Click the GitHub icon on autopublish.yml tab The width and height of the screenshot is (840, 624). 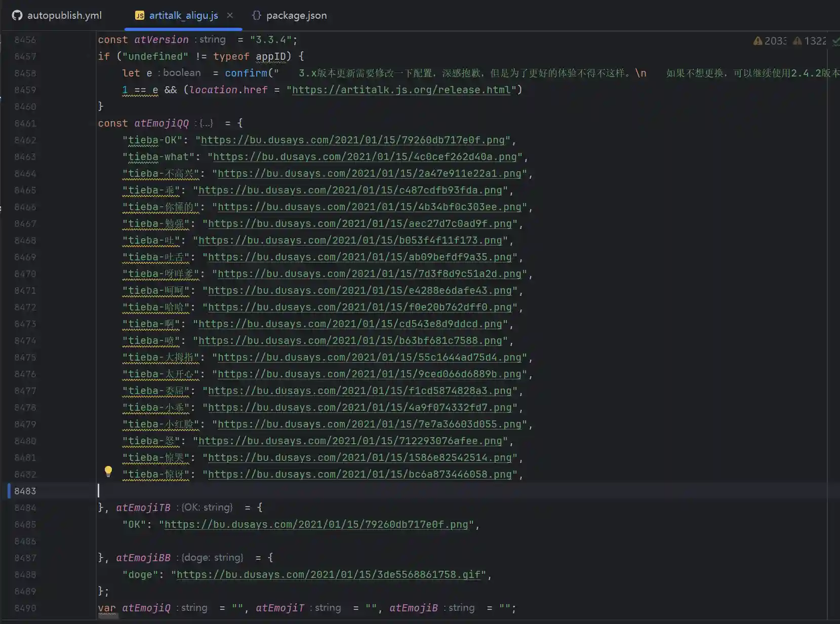(17, 15)
